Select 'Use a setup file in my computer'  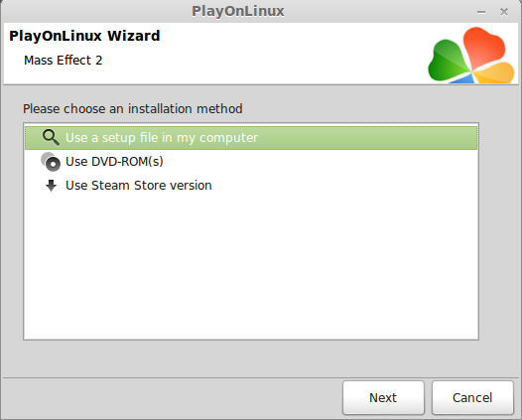[x=251, y=138]
